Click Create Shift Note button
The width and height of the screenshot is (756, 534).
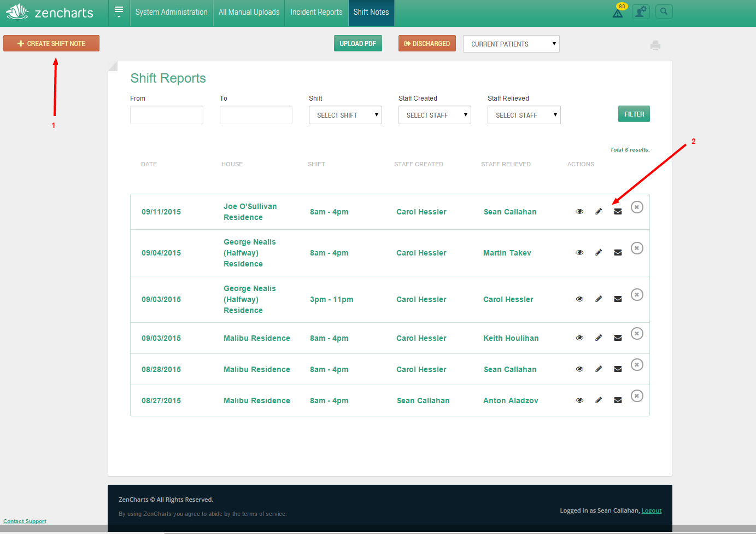[51, 43]
